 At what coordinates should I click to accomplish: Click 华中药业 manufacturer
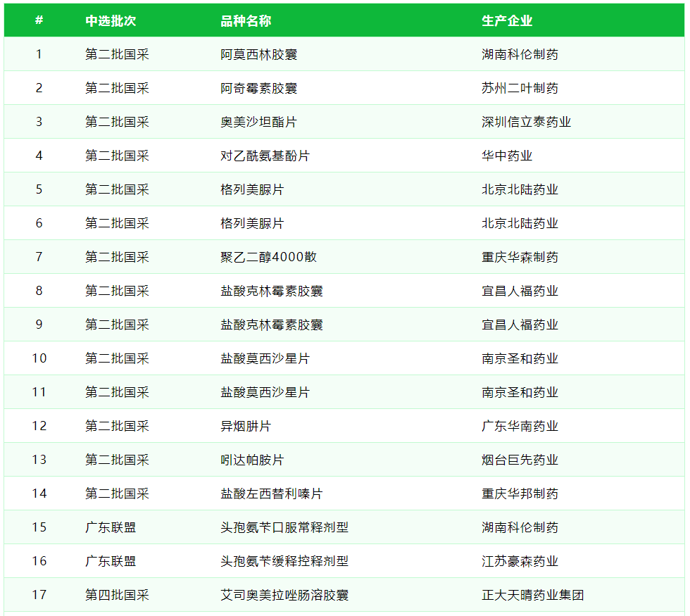click(x=507, y=156)
